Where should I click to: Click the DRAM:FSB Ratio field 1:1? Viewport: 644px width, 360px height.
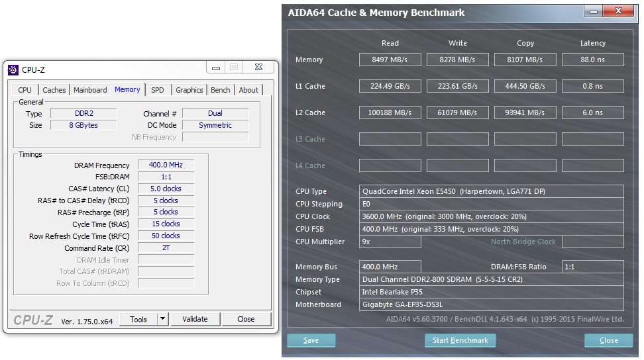pyautogui.click(x=593, y=267)
